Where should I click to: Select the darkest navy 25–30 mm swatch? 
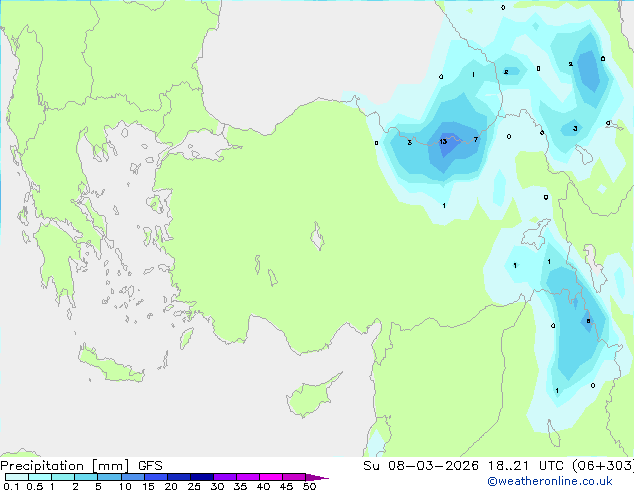(202, 477)
